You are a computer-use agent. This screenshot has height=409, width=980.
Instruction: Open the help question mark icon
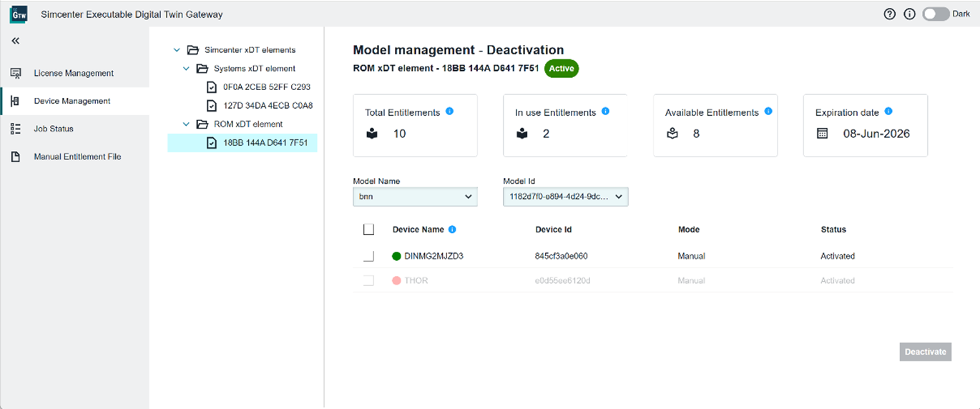890,14
